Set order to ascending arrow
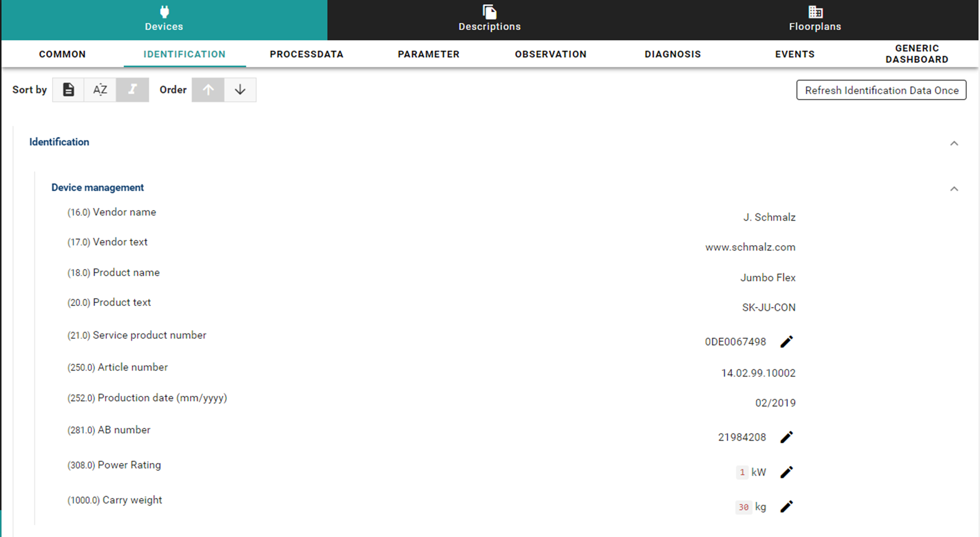Viewport: 980px width, 537px height. (208, 90)
